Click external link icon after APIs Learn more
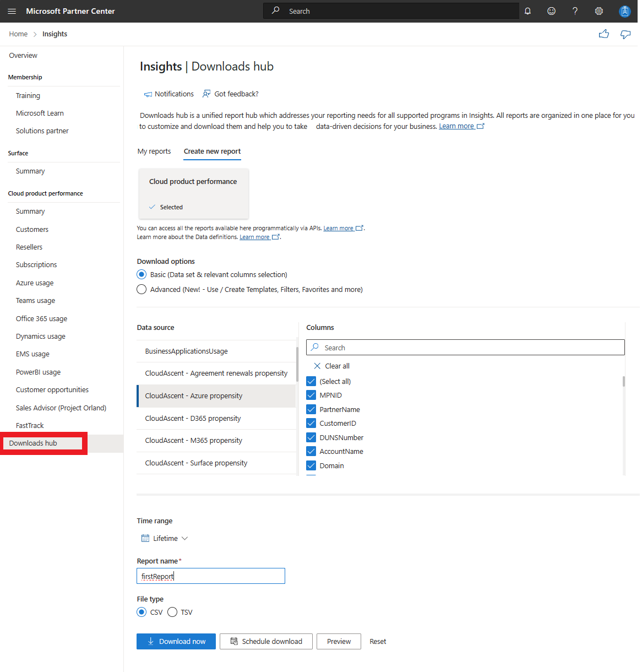This screenshot has height=672, width=642. [x=360, y=228]
